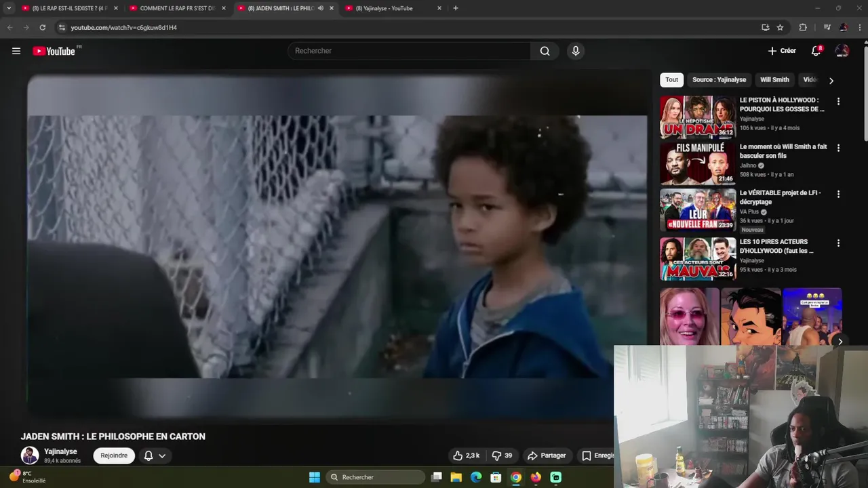Open Microsoft Store from the taskbar

496,477
